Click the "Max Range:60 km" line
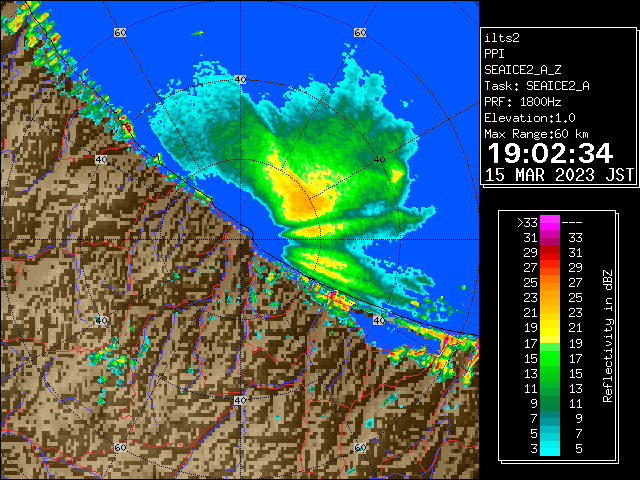 click(x=536, y=134)
